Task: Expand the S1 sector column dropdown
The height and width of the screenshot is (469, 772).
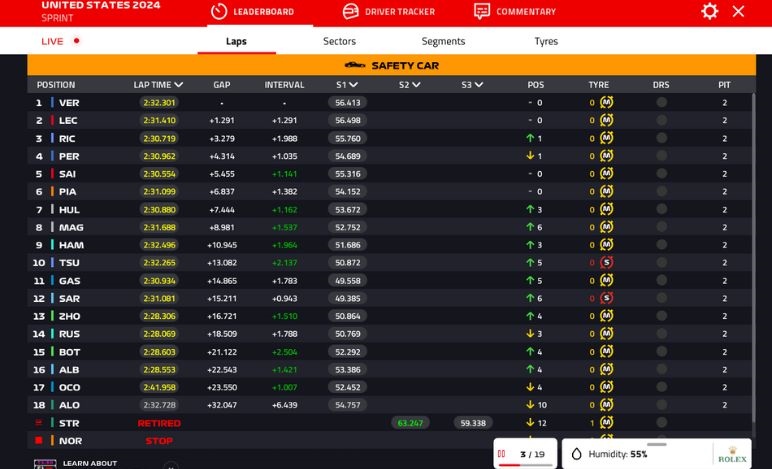Action: (x=354, y=85)
